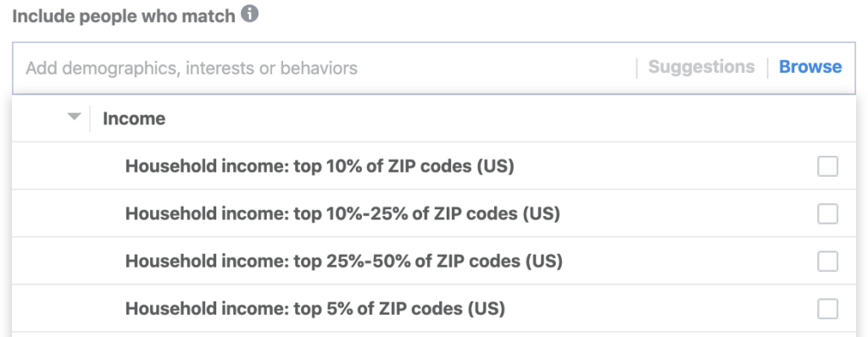Image resolution: width=868 pixels, height=337 pixels.
Task: Enable the top 25%-50% of ZIP codes checkbox
Action: pos(827,261)
